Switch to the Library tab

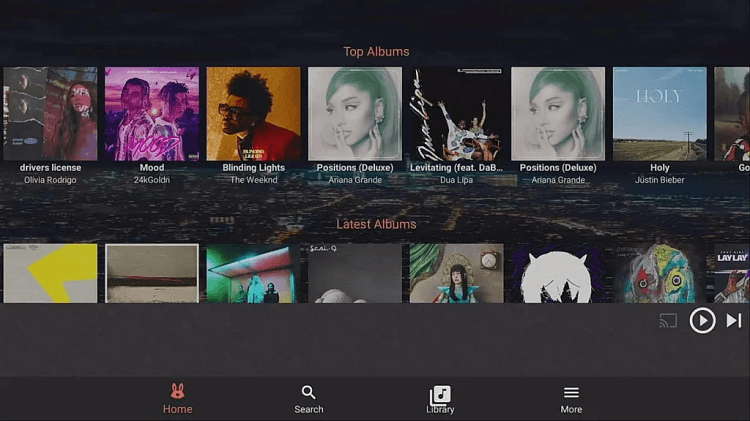440,399
